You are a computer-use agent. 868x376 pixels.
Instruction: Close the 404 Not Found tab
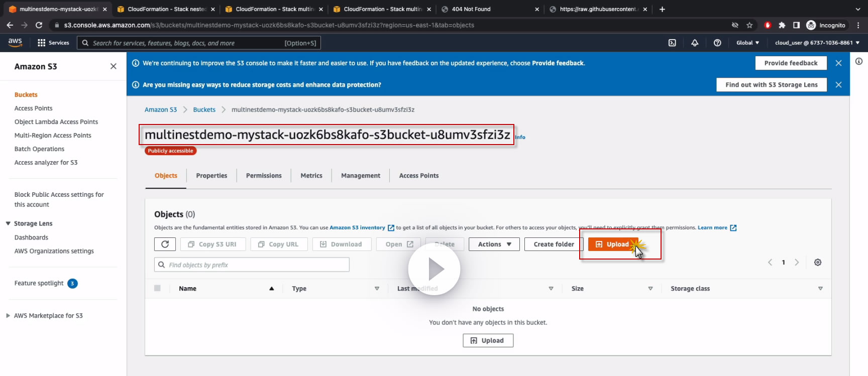(x=537, y=9)
